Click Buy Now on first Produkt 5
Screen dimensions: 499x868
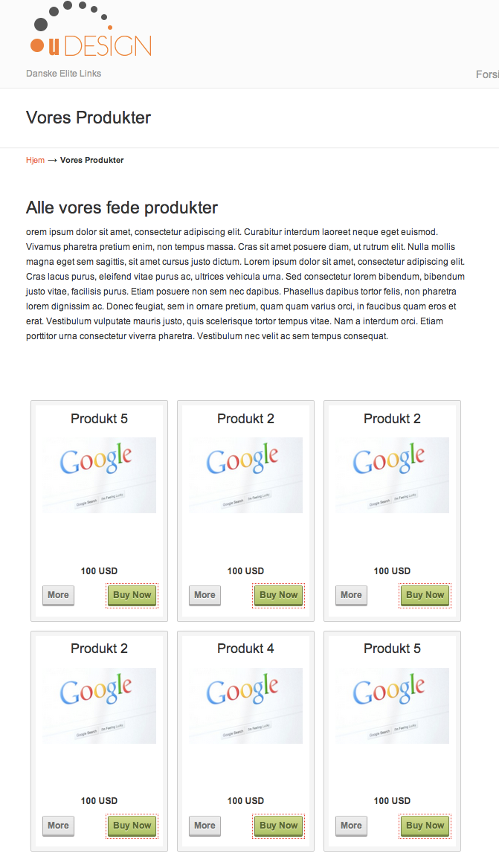click(132, 595)
